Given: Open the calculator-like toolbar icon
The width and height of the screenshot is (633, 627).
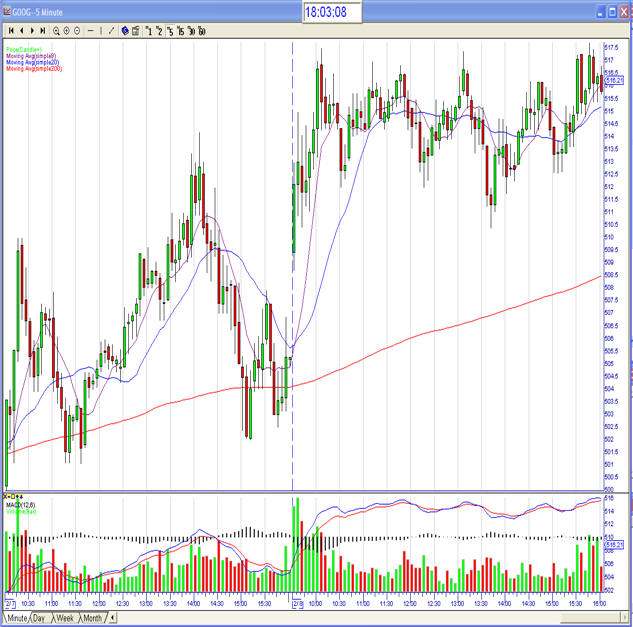Looking at the screenshot, I should click(x=136, y=31).
